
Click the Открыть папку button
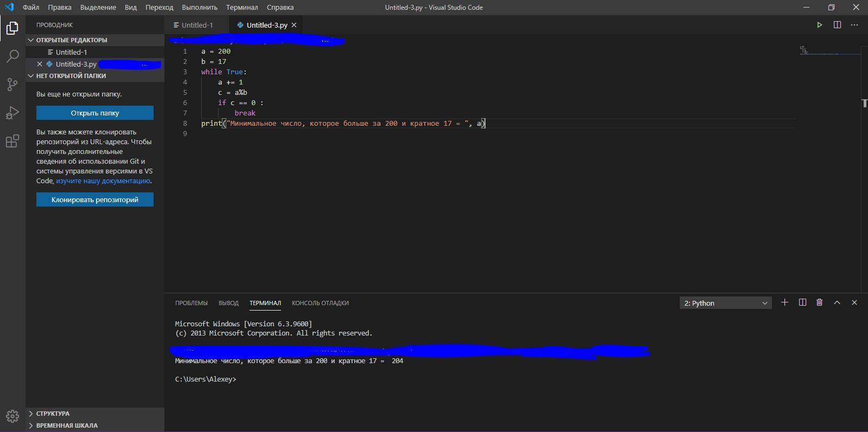(x=95, y=113)
